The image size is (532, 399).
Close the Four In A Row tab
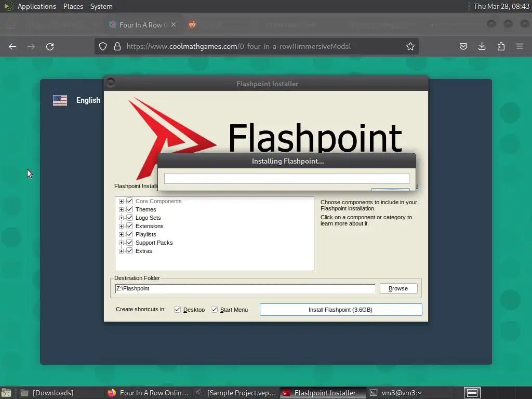(174, 24)
